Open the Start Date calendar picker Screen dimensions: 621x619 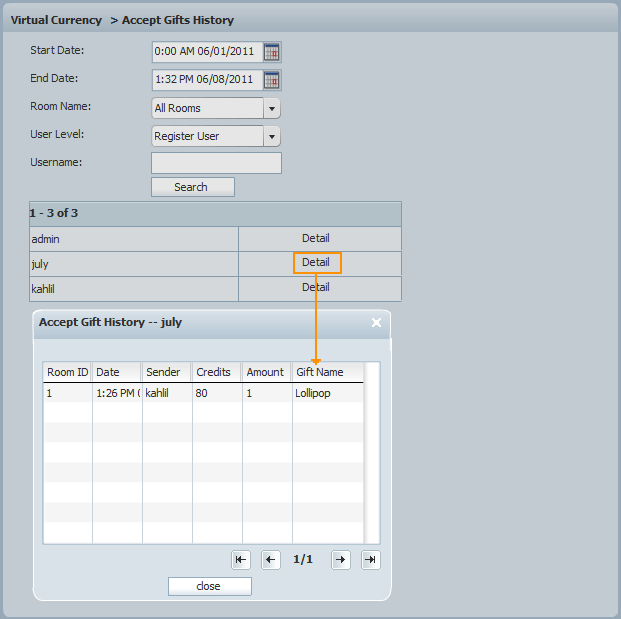pyautogui.click(x=272, y=52)
